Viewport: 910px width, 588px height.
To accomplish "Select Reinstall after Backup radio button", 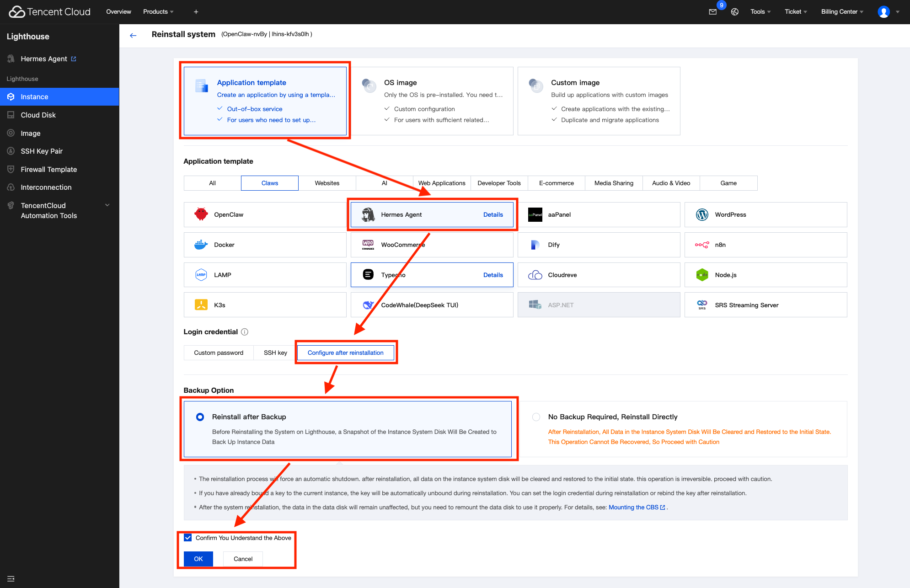I will [200, 417].
